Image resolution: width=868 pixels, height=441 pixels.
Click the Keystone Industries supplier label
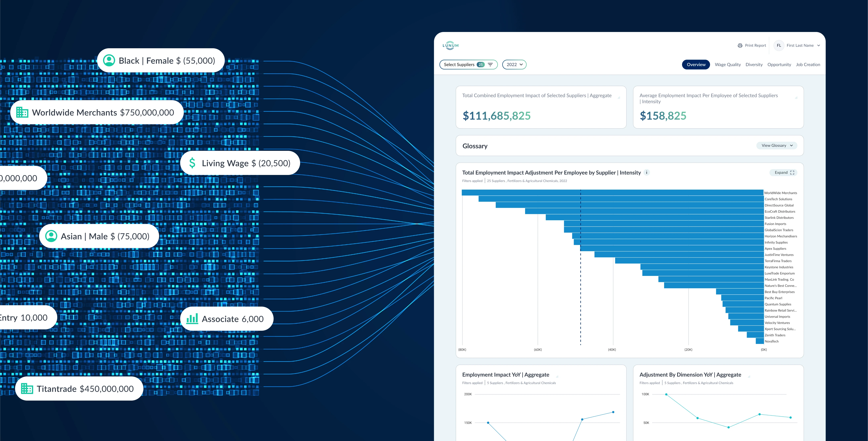point(779,267)
